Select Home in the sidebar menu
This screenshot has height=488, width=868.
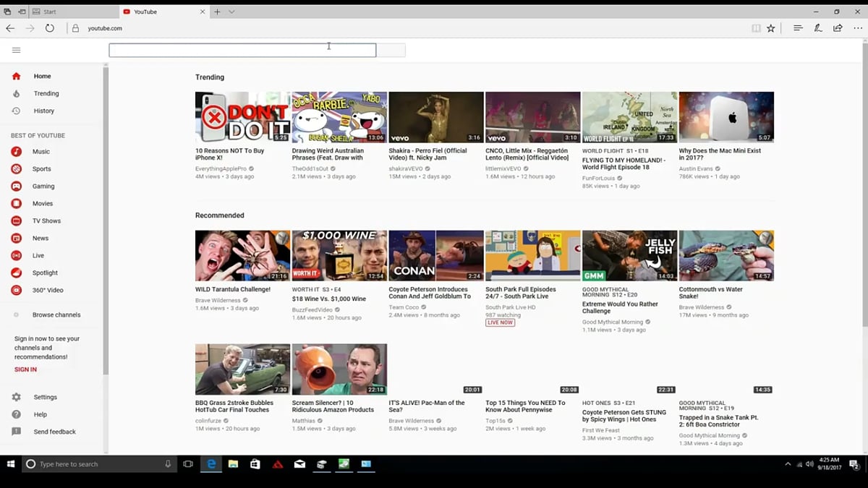[x=42, y=77]
